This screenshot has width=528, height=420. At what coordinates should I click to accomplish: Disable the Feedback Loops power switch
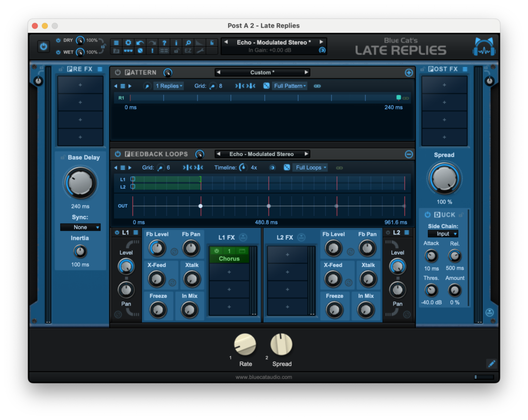point(118,154)
